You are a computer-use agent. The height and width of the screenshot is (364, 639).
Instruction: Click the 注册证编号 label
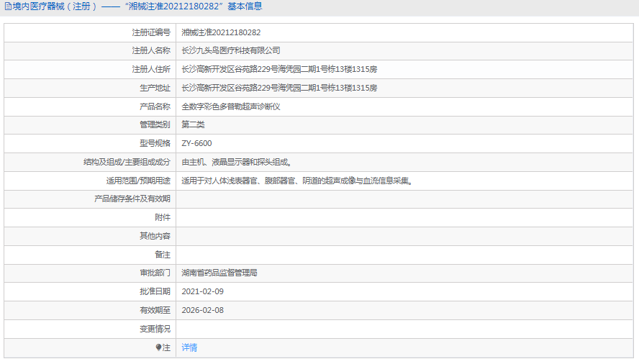151,32
